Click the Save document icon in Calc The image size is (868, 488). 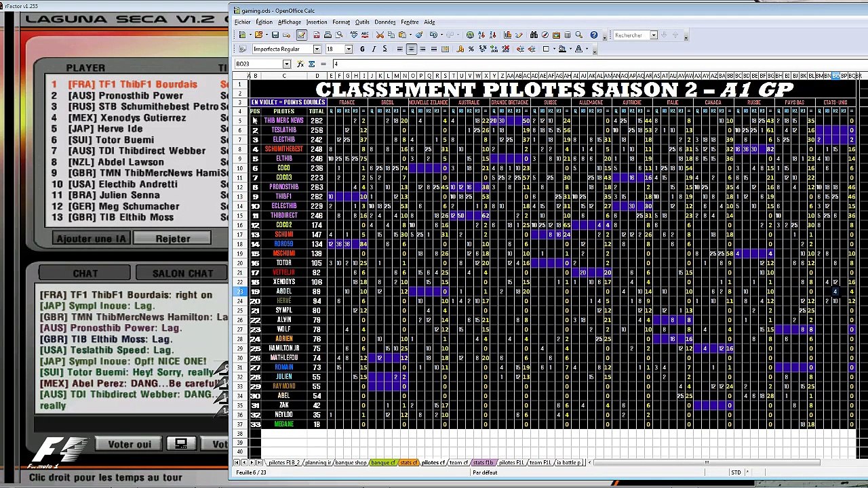[x=275, y=35]
